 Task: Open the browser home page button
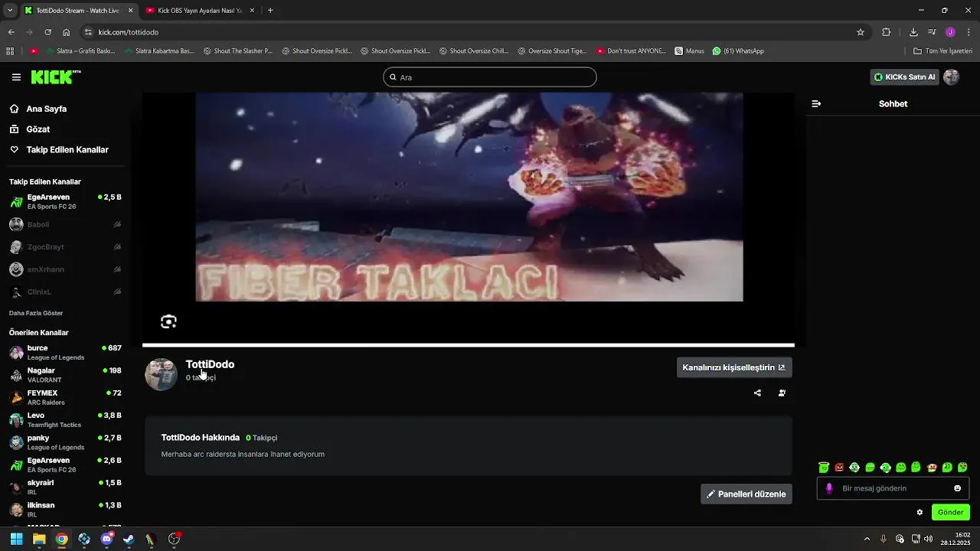[x=66, y=32]
